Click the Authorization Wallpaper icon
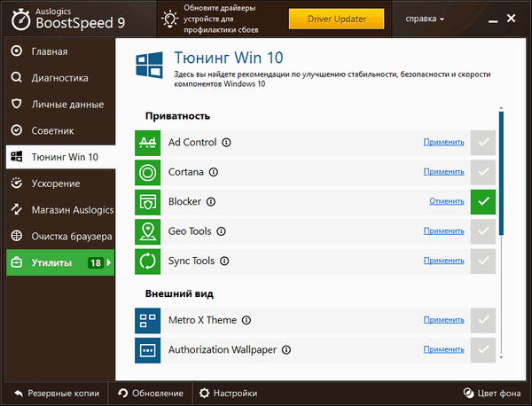This screenshot has width=532, height=406. (x=147, y=350)
